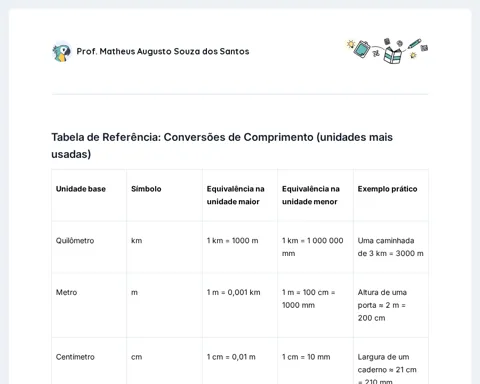Click the books and pencil illustration
The image size is (480, 384).
387,50
